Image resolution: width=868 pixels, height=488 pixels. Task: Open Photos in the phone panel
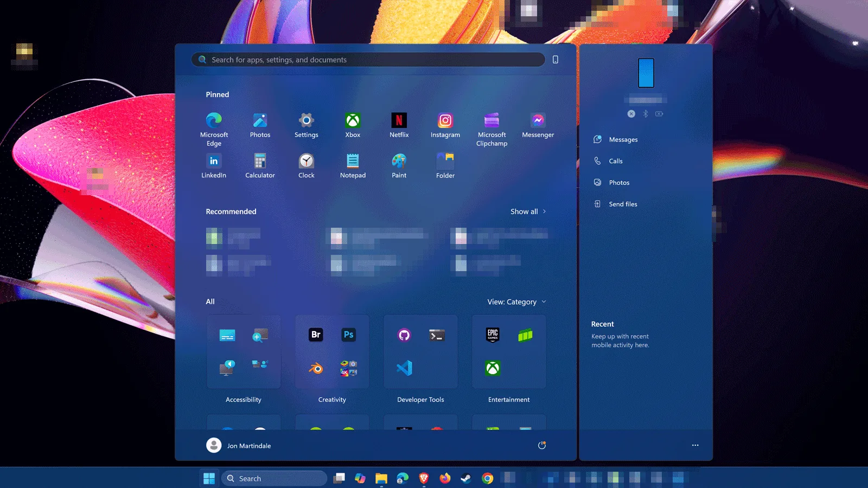(x=611, y=183)
